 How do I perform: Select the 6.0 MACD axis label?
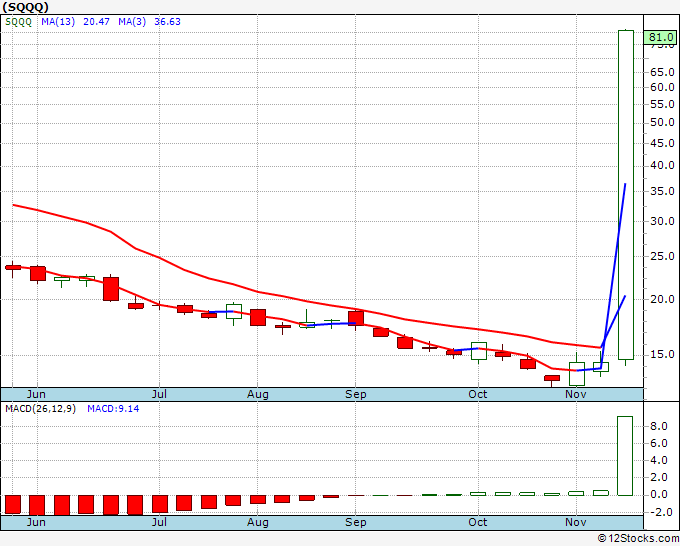click(x=659, y=443)
